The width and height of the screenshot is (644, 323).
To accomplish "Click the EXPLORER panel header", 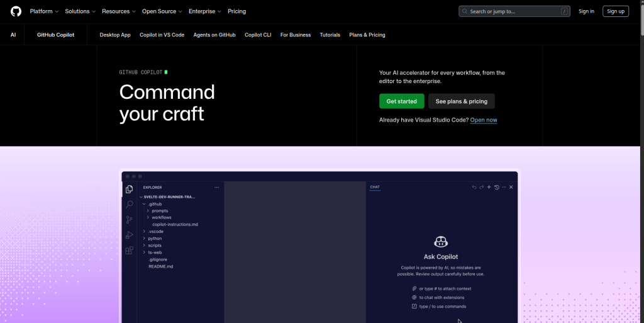I will (152, 188).
